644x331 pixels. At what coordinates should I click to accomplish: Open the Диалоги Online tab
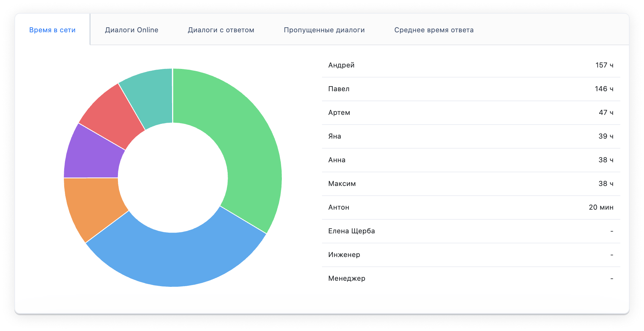[x=132, y=30]
